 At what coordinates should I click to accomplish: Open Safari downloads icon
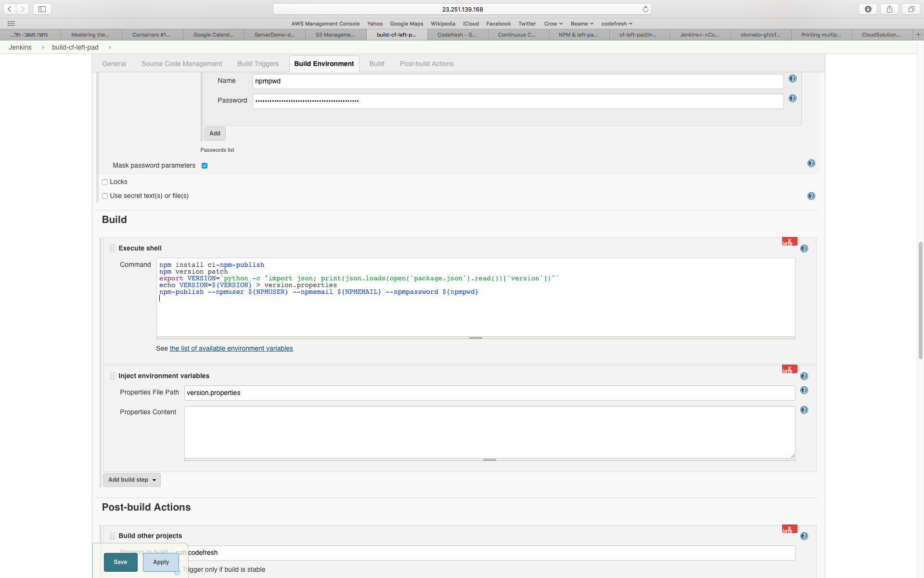pos(868,9)
